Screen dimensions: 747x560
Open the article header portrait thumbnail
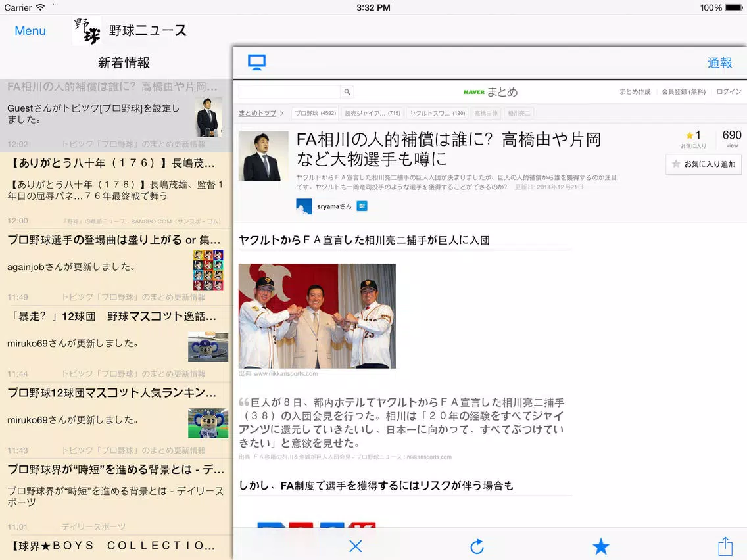click(264, 156)
